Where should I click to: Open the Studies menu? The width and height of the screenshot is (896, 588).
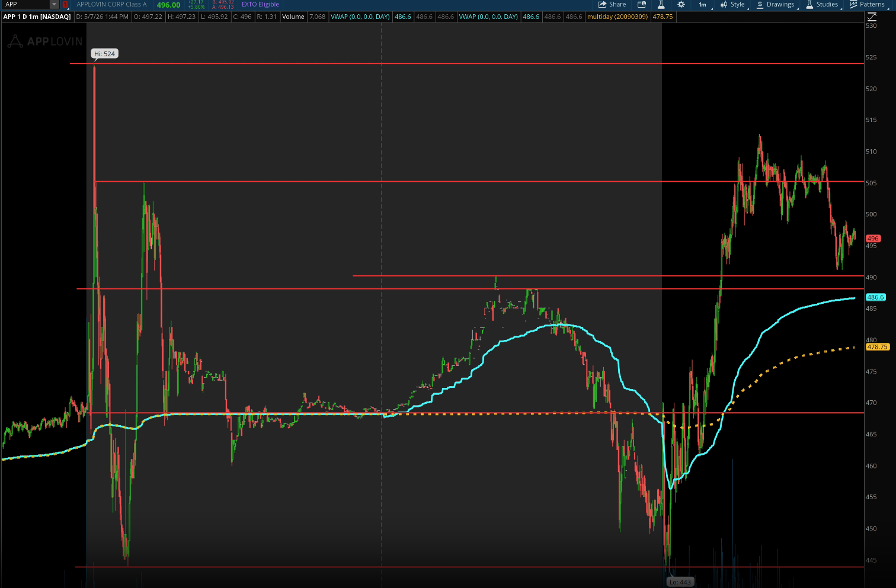coord(822,4)
